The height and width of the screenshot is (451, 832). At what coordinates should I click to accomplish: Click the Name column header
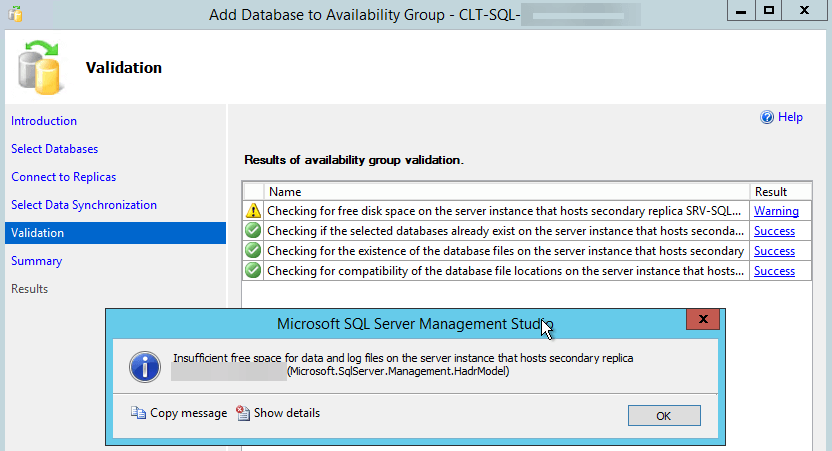(x=285, y=191)
